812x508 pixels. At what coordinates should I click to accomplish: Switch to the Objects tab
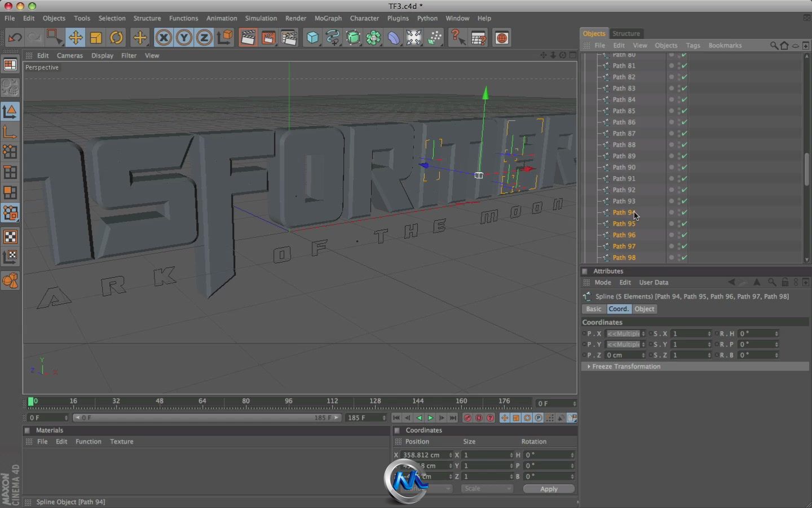click(594, 33)
